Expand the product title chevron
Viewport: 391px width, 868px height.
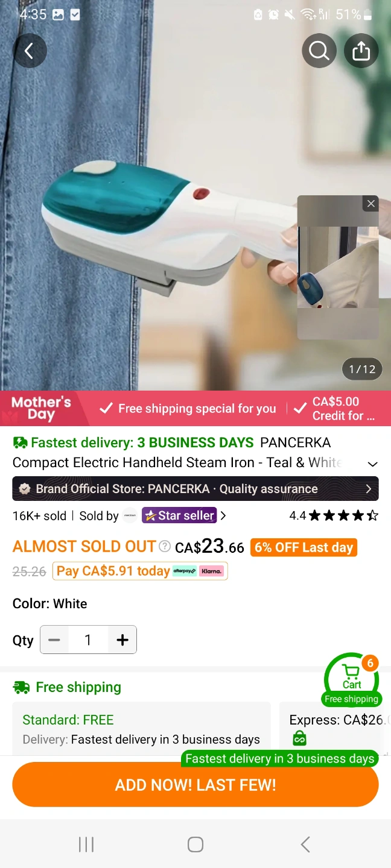[x=372, y=464]
